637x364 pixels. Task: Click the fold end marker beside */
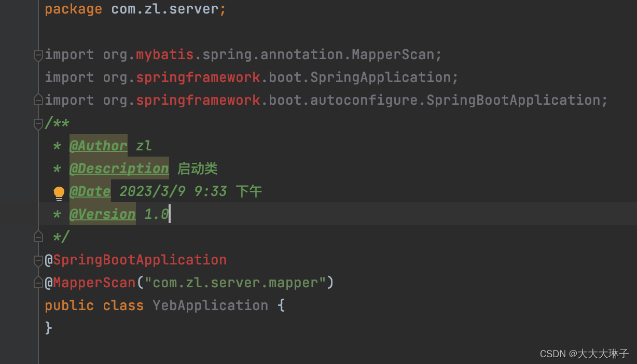[38, 236]
